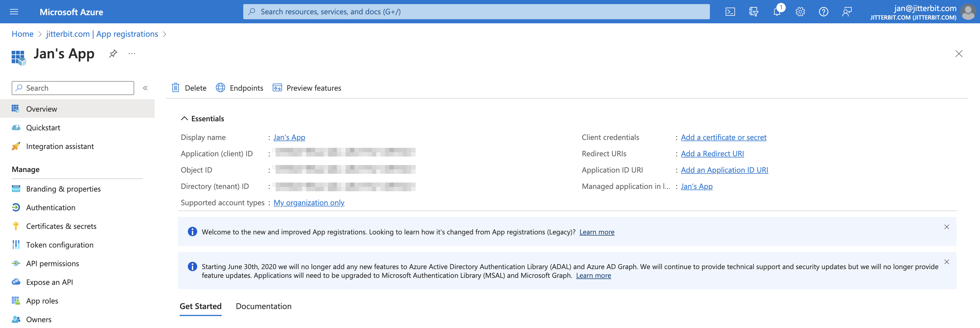
Task: Click the Certificates & secrets key icon
Action: point(16,226)
